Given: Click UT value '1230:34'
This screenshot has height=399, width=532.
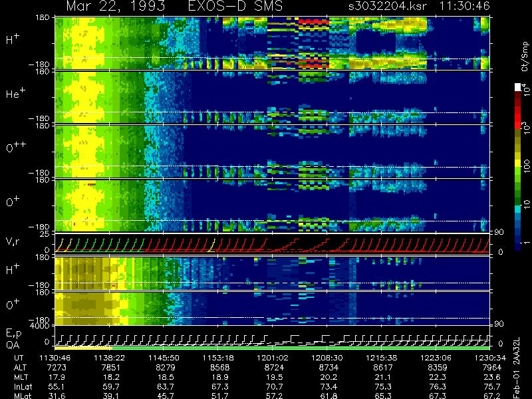Looking at the screenshot, I should pyautogui.click(x=490, y=358).
